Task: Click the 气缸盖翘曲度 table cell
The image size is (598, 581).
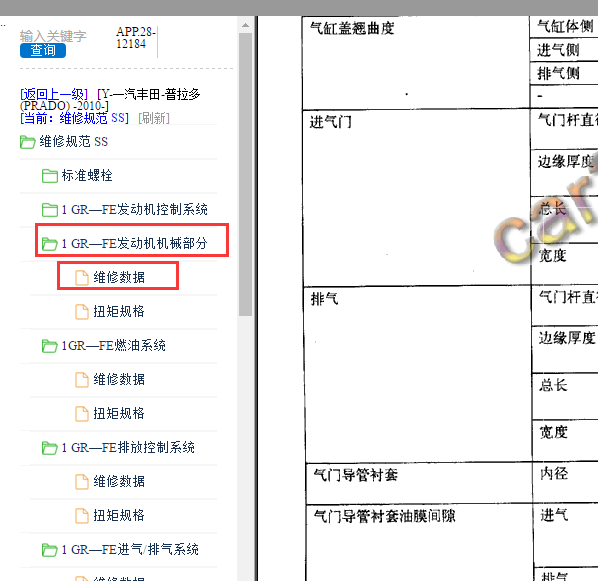Action: [416, 63]
